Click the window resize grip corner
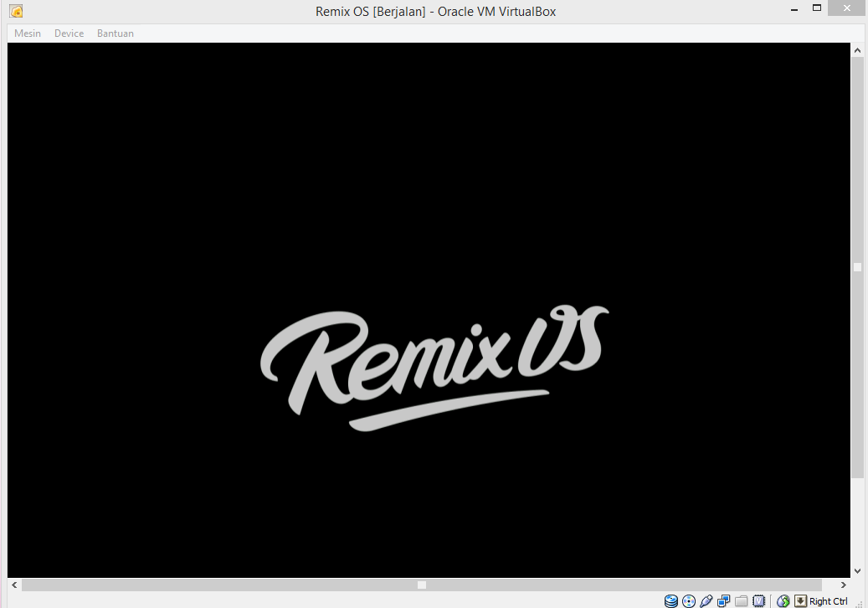 pos(860,604)
